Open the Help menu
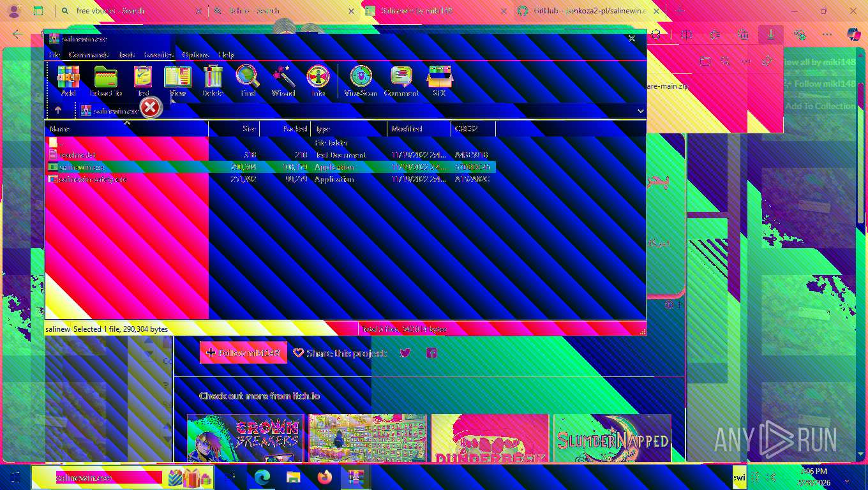The width and height of the screenshot is (868, 490). tap(227, 55)
